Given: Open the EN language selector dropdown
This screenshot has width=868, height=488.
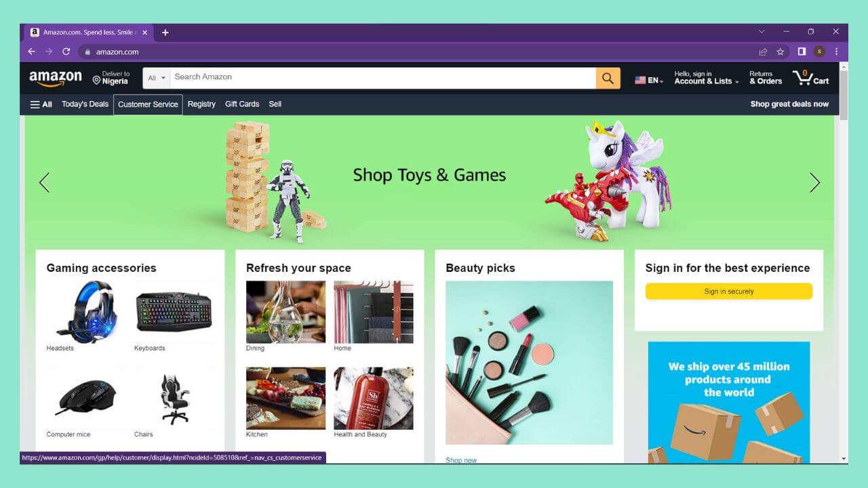Looking at the screenshot, I should 649,80.
